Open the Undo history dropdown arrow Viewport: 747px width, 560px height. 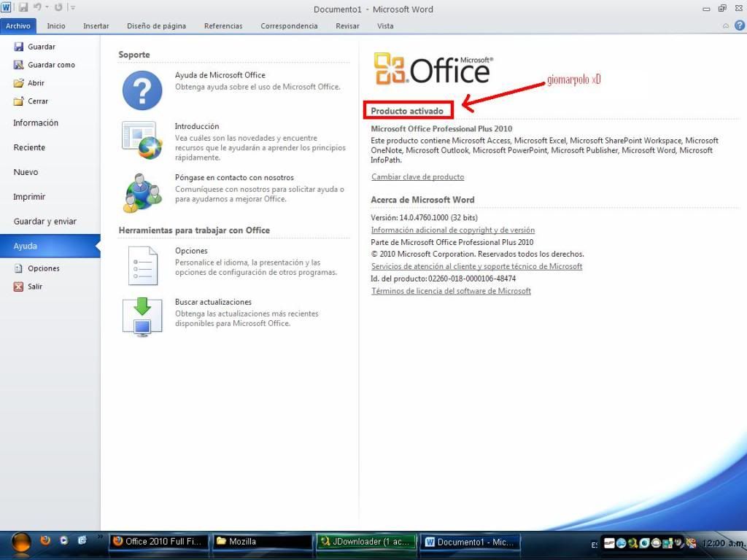click(x=47, y=7)
